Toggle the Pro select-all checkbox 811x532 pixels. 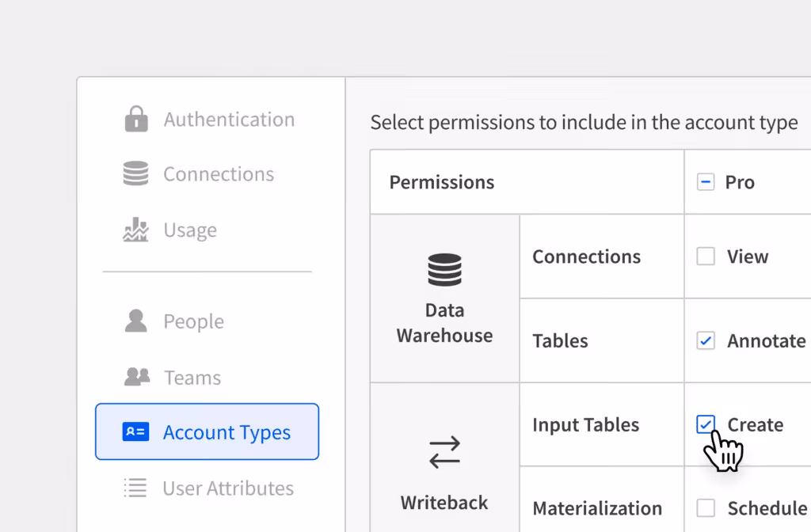[x=706, y=182]
